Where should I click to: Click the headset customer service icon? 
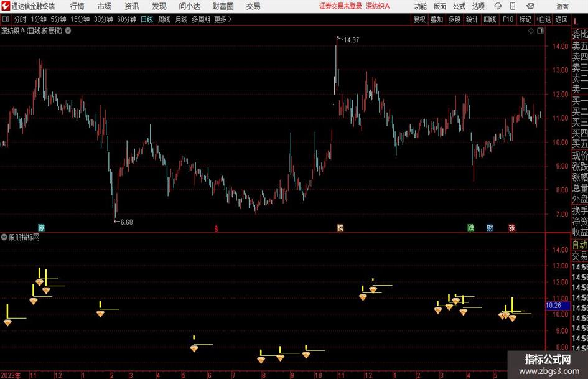click(498, 6)
